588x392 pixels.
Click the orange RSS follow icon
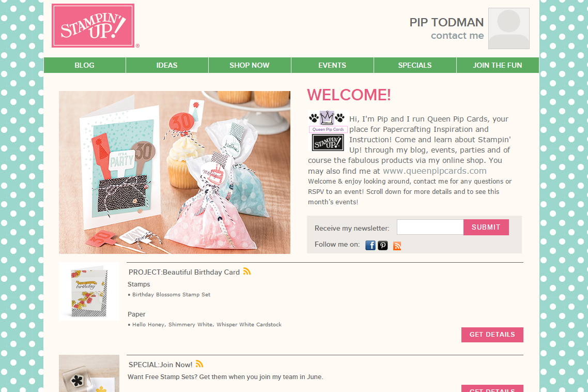point(397,246)
